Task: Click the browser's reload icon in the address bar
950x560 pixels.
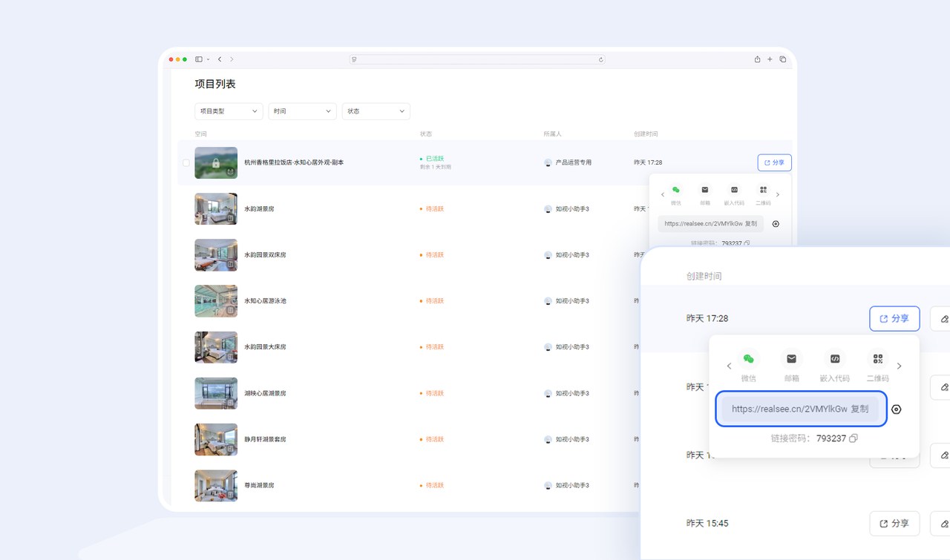Action: click(600, 59)
